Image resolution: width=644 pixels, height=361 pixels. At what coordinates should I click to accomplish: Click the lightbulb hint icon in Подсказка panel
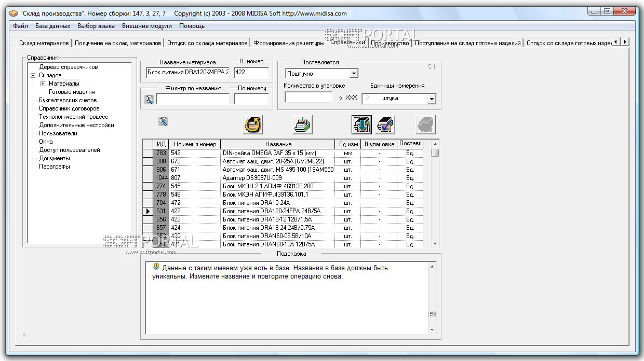coord(156,267)
